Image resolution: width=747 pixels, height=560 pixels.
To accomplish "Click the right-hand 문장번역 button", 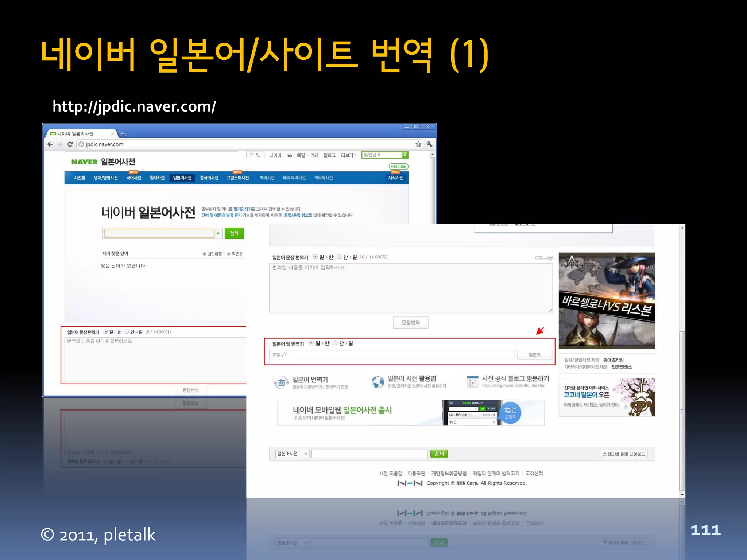I will [411, 323].
